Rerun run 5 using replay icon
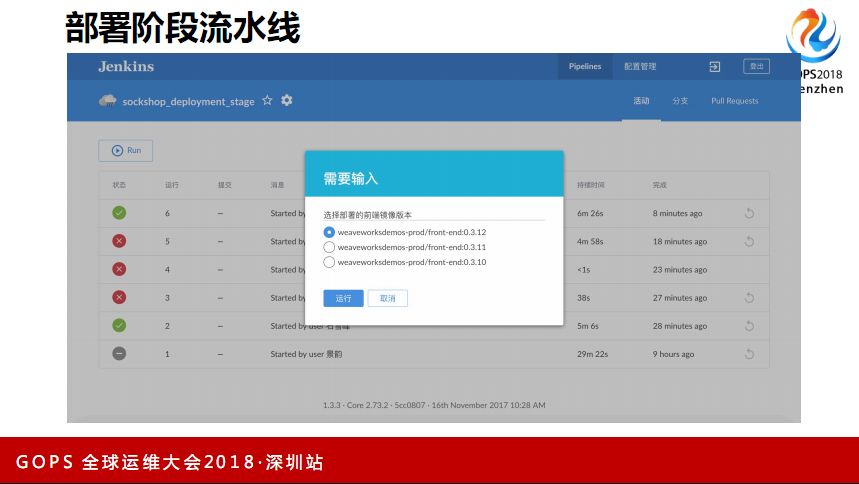Image resolution: width=859 pixels, height=484 pixels. [749, 241]
